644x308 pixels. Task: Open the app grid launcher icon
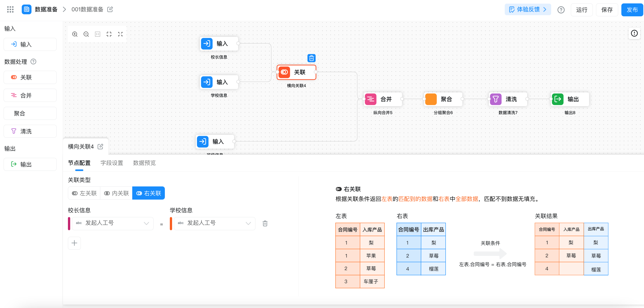[10, 10]
